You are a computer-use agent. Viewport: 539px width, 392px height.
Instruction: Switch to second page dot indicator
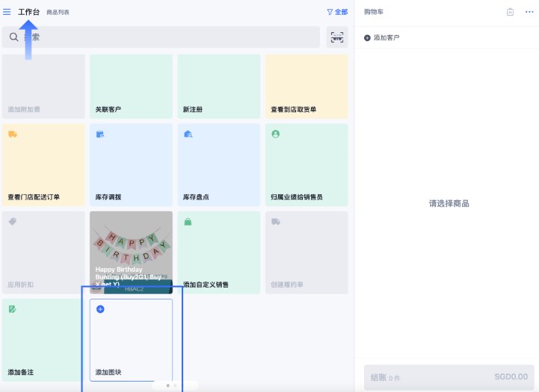[175, 386]
